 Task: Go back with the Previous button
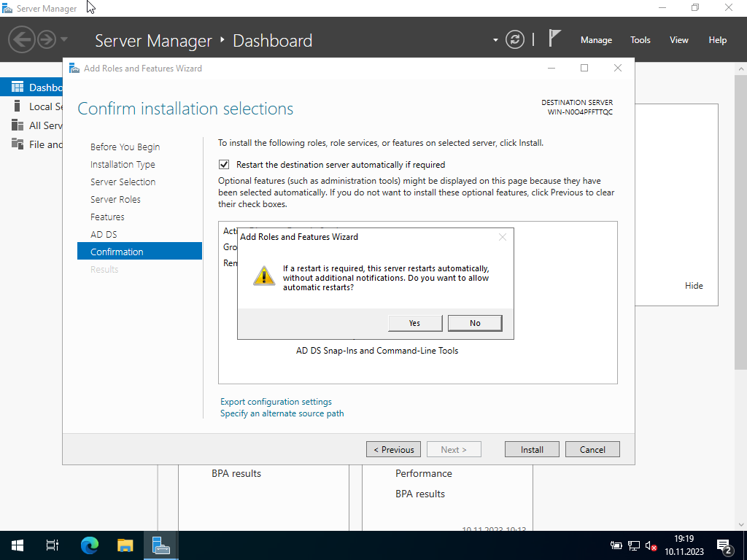pos(393,449)
